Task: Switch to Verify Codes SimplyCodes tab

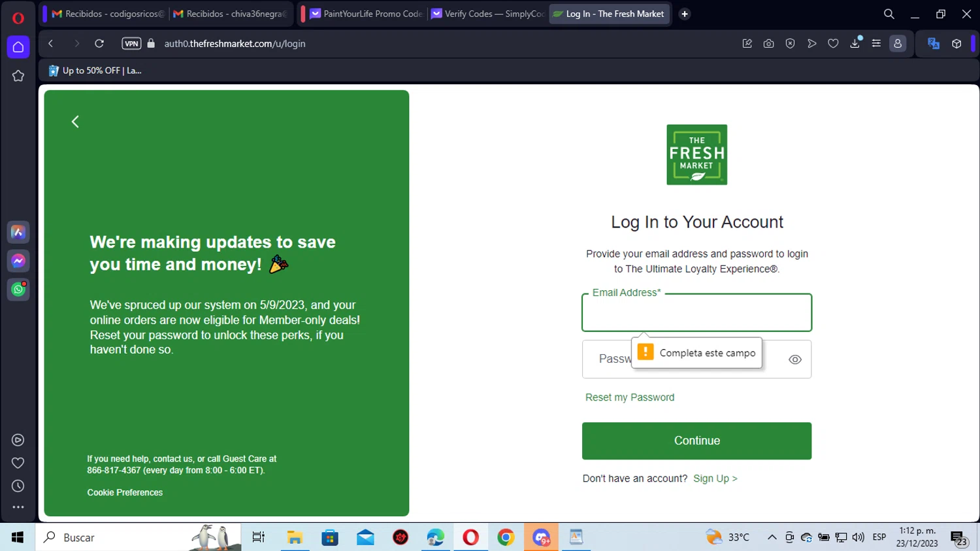Action: tap(487, 14)
